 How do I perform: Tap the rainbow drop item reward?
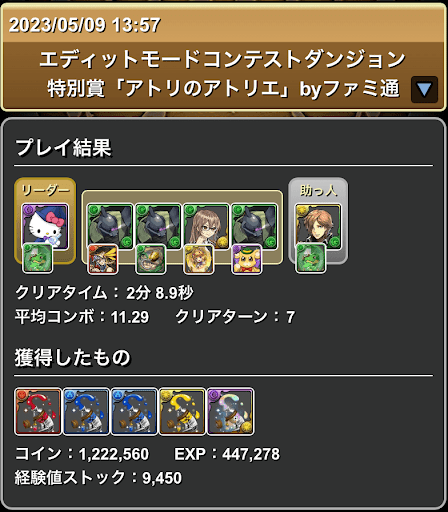pyautogui.click(x=231, y=412)
